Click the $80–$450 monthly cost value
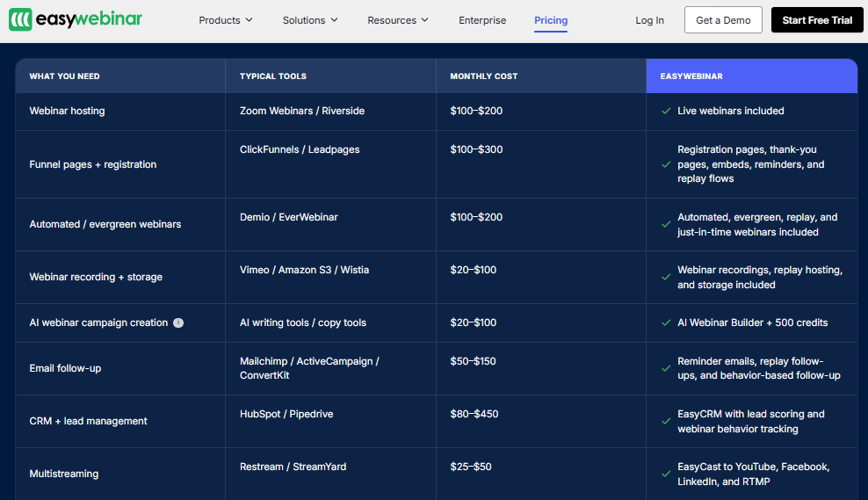Image resolution: width=868 pixels, height=500 pixels. pos(474,414)
